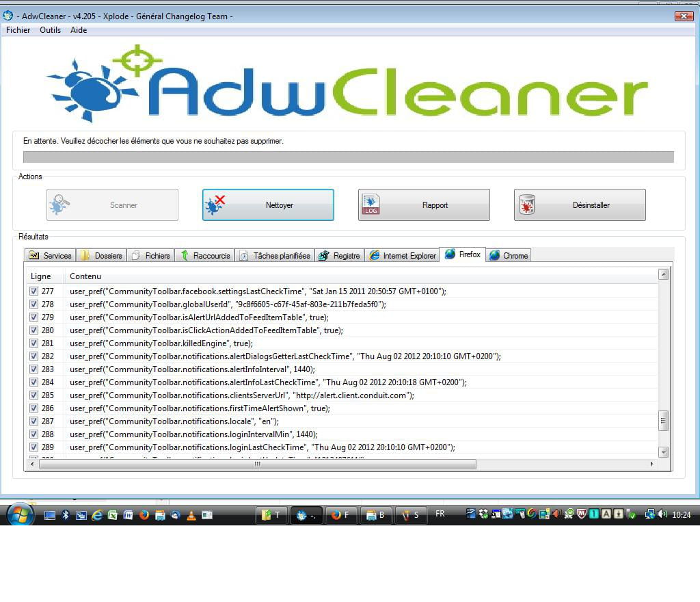
Task: Select the Firefox results tab
Action: pos(463,254)
